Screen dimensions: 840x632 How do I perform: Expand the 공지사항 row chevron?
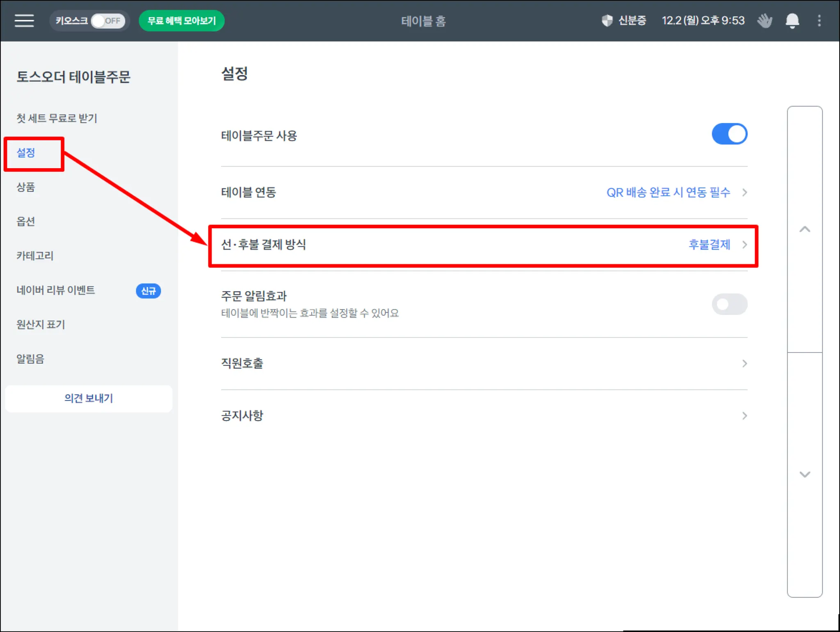pyautogui.click(x=744, y=416)
